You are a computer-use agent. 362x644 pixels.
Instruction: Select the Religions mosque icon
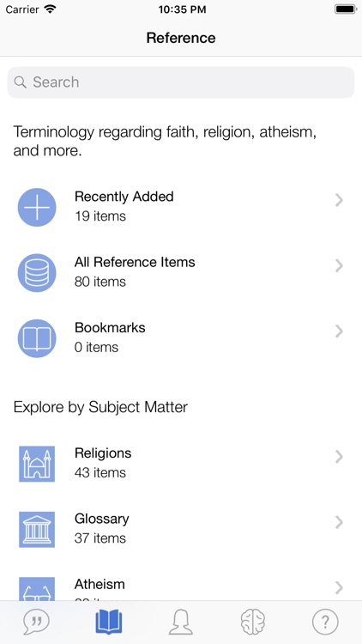(x=37, y=464)
